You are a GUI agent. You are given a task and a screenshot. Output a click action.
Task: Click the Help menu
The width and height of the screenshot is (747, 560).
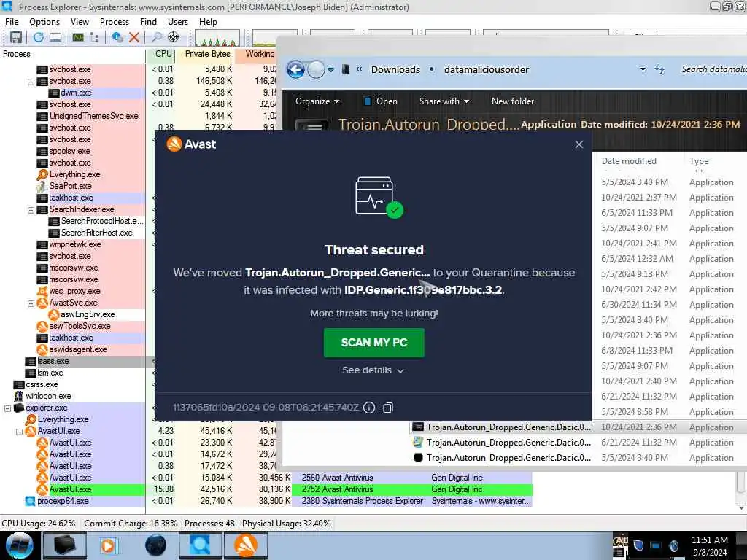point(208,22)
